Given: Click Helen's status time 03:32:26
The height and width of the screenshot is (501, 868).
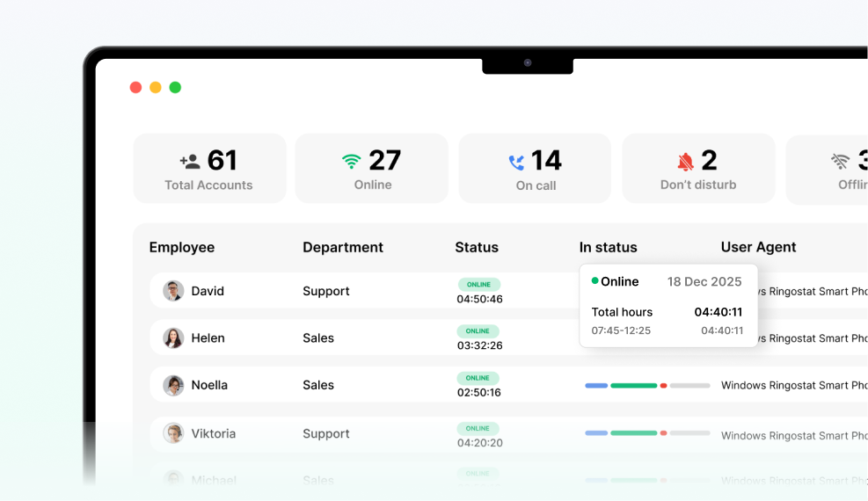Looking at the screenshot, I should (x=479, y=345).
